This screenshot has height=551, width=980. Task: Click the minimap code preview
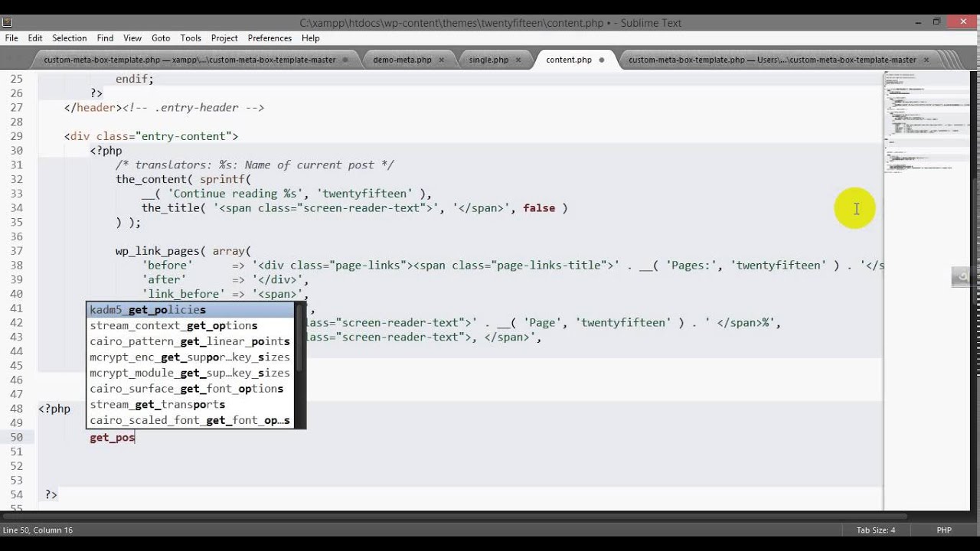[x=926, y=122]
